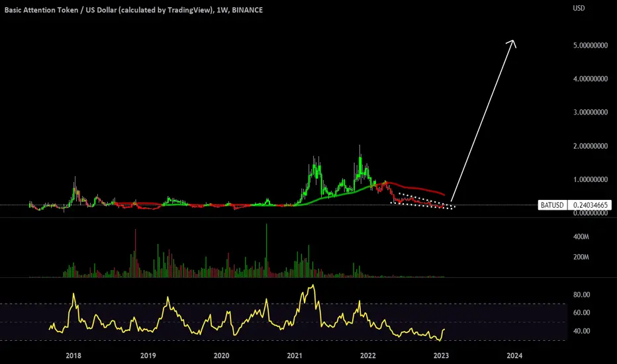The height and width of the screenshot is (364, 617).
Task: Select the 0.00000000 price axis label
Action: click(x=591, y=213)
